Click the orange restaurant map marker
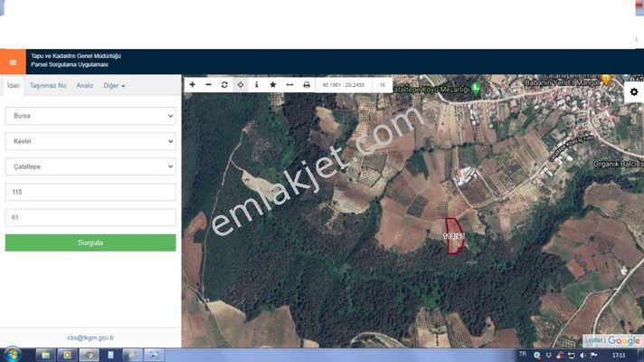 pos(606,78)
